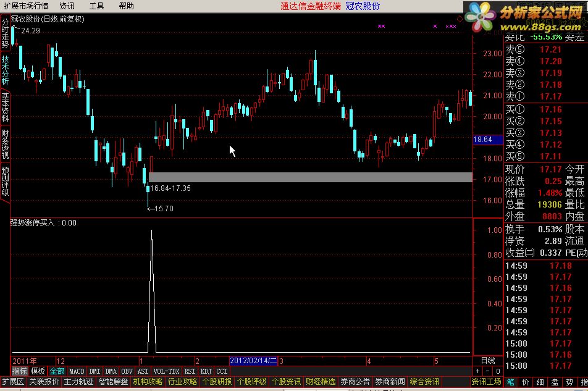
Task: Click the 24.29 high price label
Action: tap(31, 31)
